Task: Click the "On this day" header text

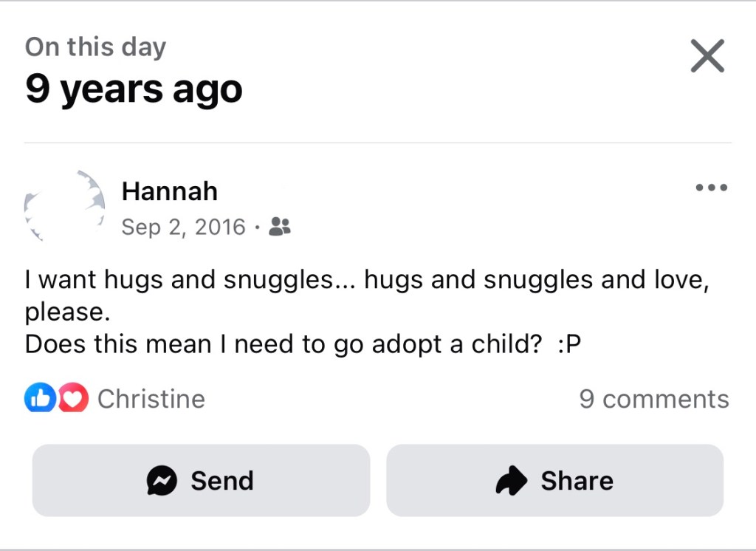Action: pyautogui.click(x=95, y=47)
